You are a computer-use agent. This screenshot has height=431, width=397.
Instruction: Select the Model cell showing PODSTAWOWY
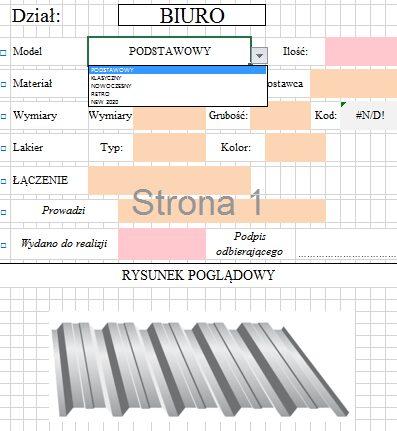(x=170, y=51)
